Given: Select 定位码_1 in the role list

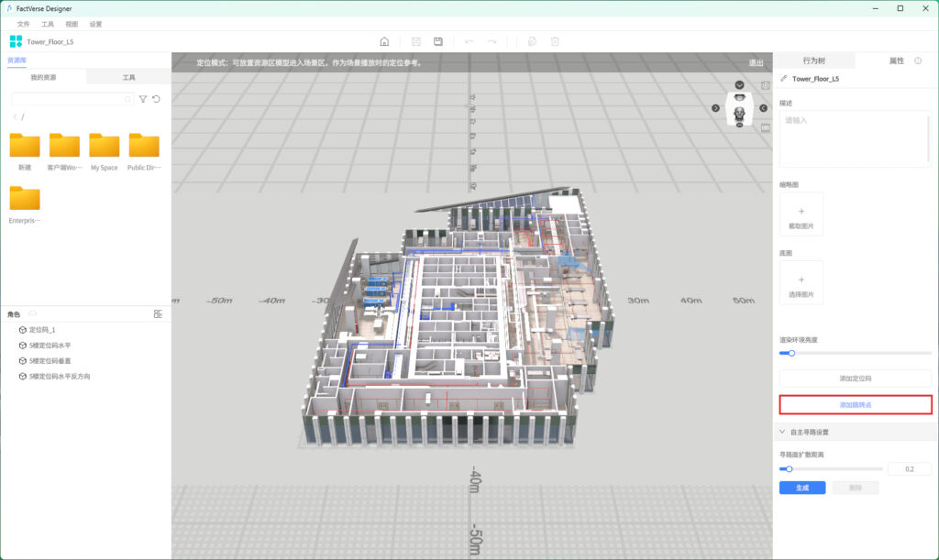Looking at the screenshot, I should pos(42,330).
